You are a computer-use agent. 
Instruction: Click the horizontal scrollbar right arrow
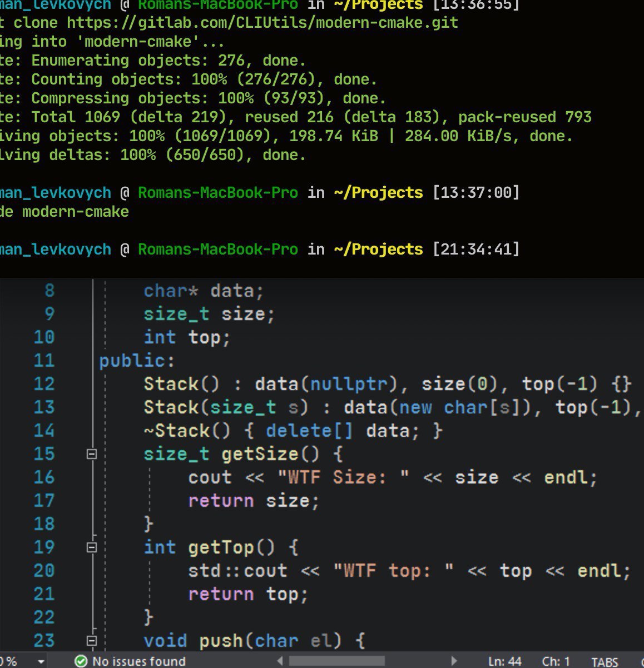(454, 661)
